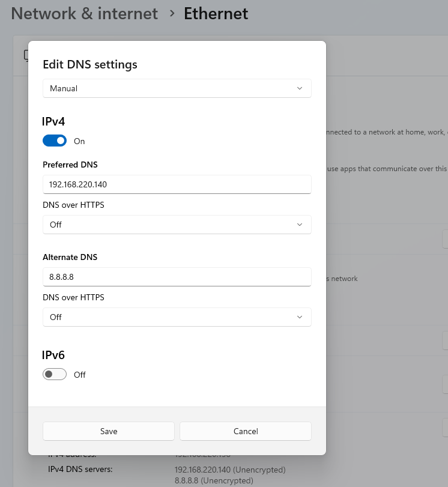
Task: Click chevron of Preferred DNS over HTTPS box
Action: [x=300, y=225]
